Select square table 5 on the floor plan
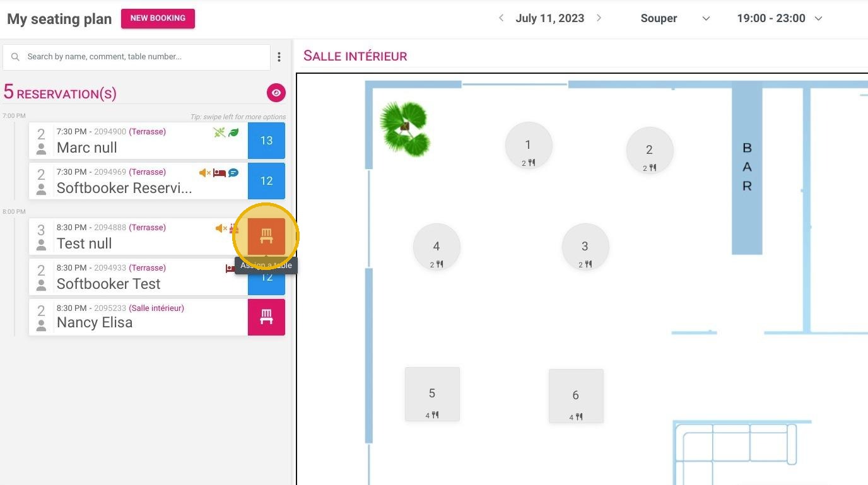The width and height of the screenshot is (868, 485). pyautogui.click(x=432, y=394)
